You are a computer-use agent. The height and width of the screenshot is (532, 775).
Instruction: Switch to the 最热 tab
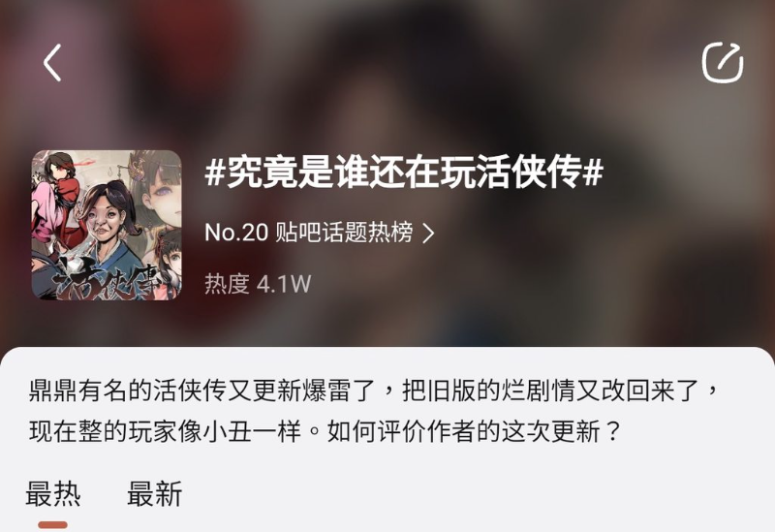[53, 493]
